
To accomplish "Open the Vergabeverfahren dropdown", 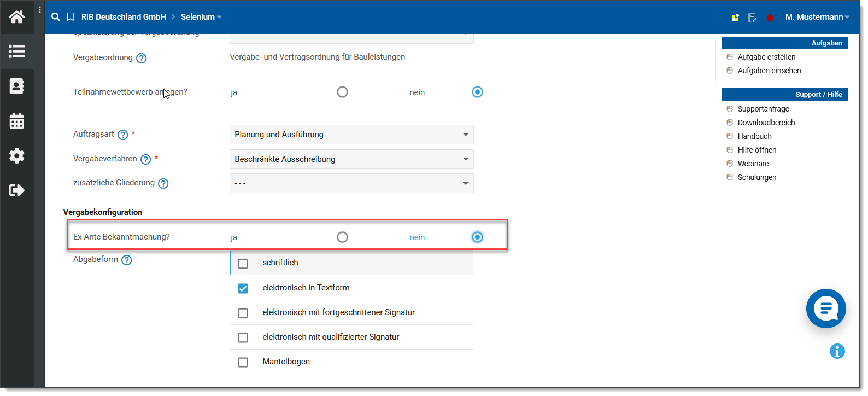I will (x=351, y=159).
